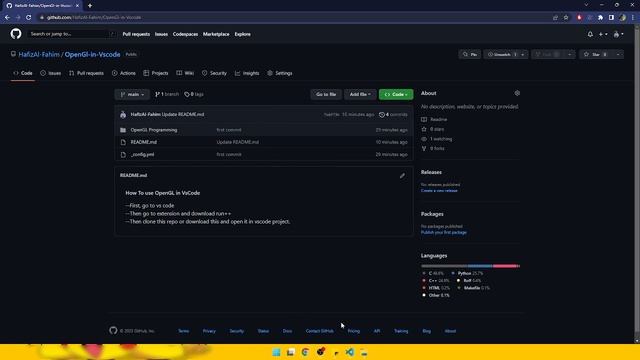Open the Windows Start button
This screenshot has height=360, width=640.
click(x=276, y=352)
